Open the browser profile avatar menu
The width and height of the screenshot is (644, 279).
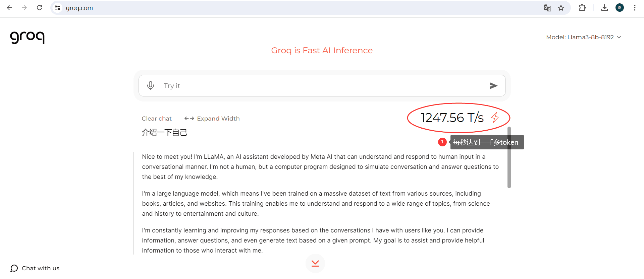click(620, 8)
